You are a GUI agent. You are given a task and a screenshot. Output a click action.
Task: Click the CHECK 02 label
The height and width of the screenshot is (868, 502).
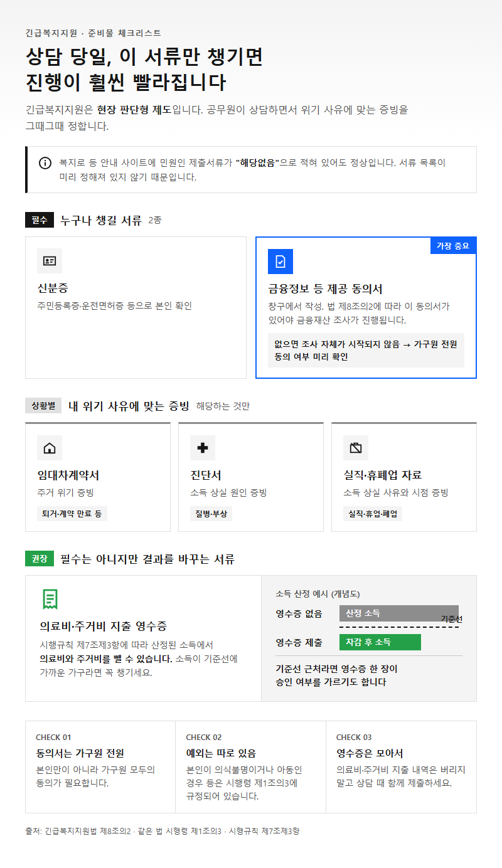tap(204, 738)
